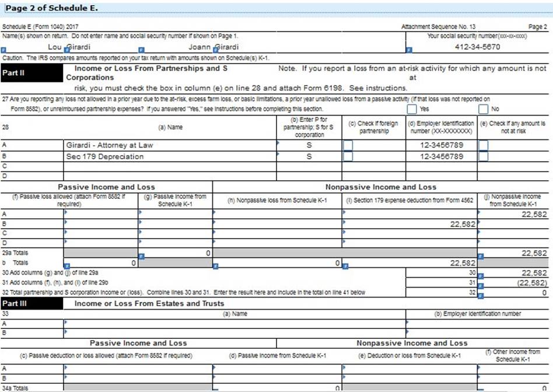The width and height of the screenshot is (553, 392).
Task: Click the line 29b Section 179 total 22,582
Action: click(x=409, y=263)
